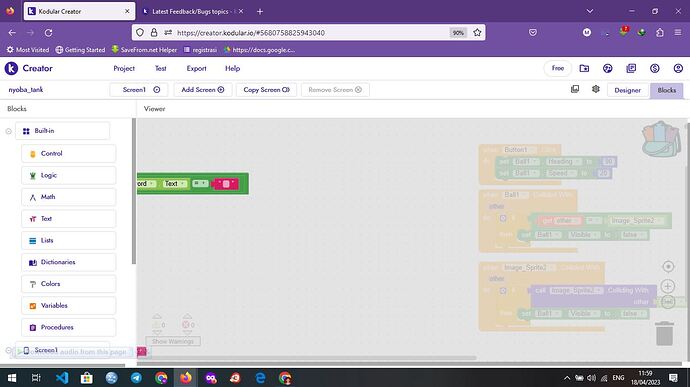The height and width of the screenshot is (387, 690).
Task: Center the workspace with the target icon
Action: coord(668,266)
